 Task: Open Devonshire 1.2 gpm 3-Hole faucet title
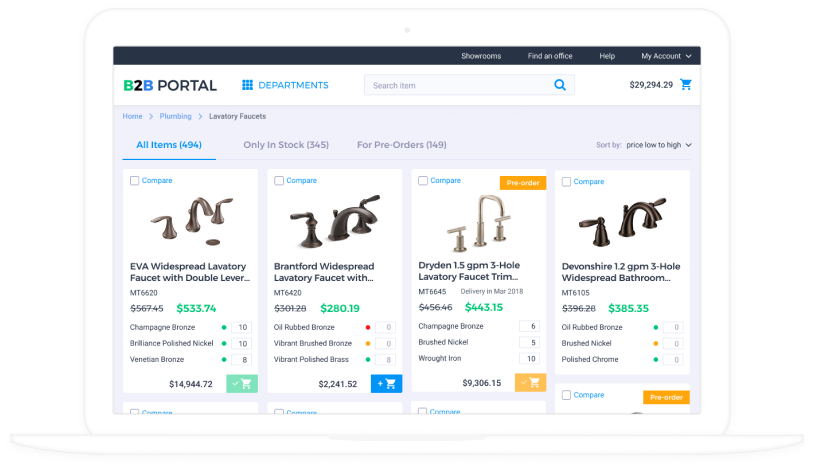pyautogui.click(x=621, y=272)
